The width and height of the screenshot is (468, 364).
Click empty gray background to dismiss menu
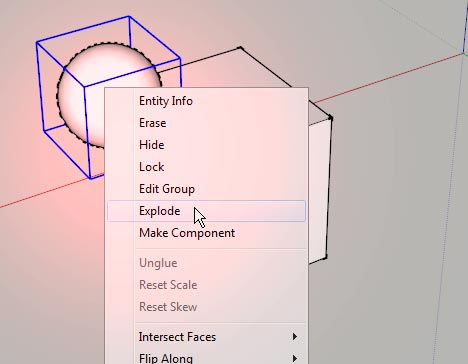tap(383, 233)
